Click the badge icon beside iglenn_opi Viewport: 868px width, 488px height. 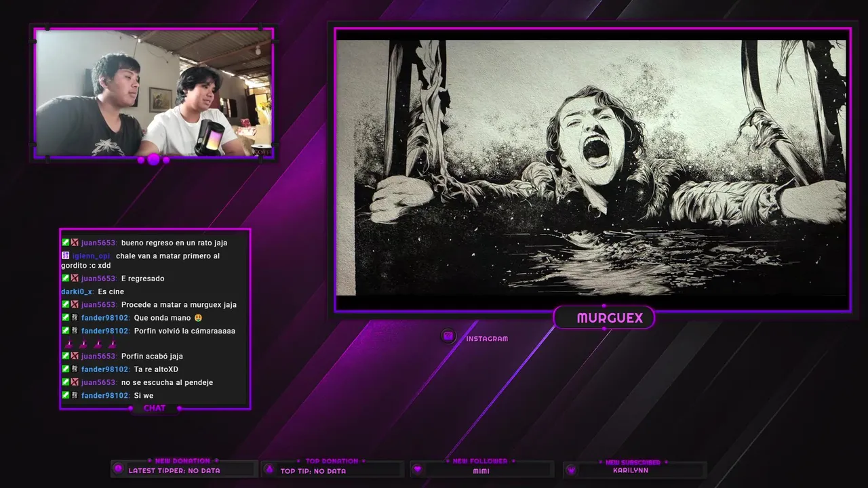point(66,256)
